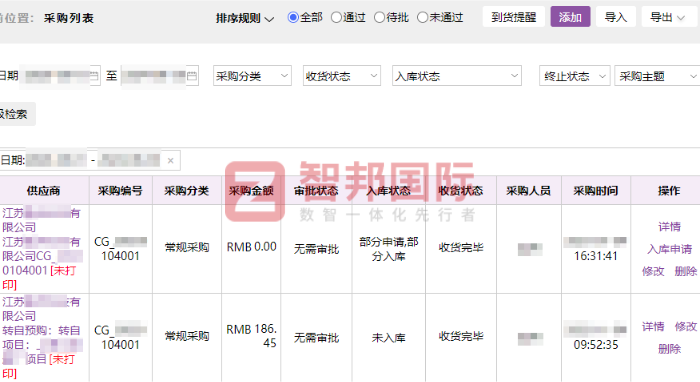Image resolution: width=700 pixels, height=382 pixels.
Task: Click the 转自预购 purchase subject link
Action: pos(41,345)
